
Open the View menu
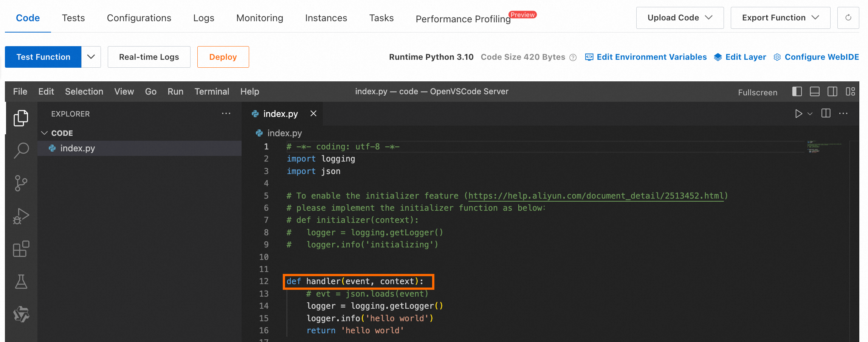tap(124, 92)
